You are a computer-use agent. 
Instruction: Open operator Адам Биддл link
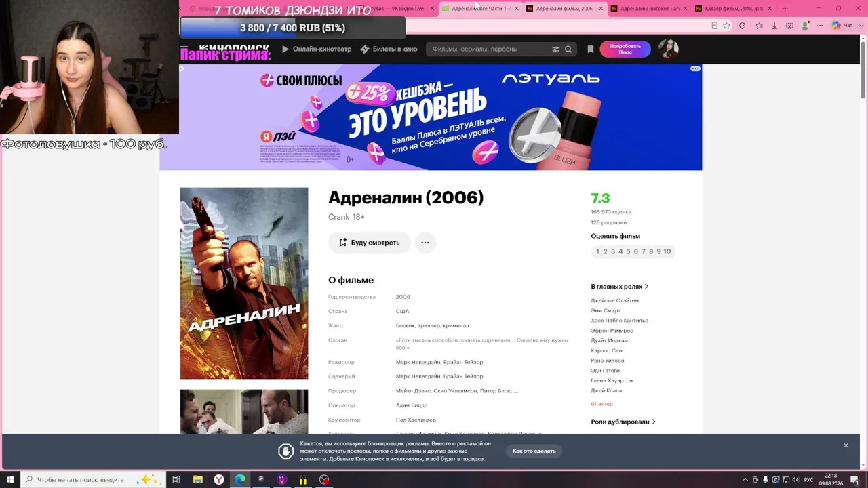click(412, 405)
